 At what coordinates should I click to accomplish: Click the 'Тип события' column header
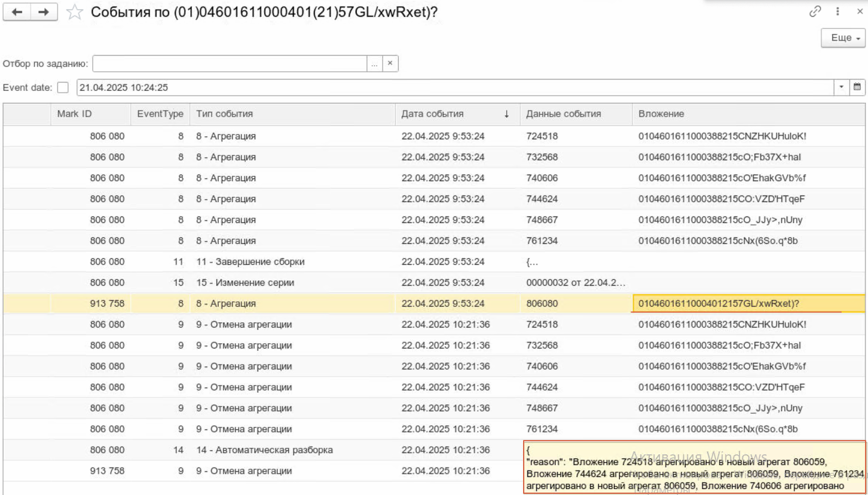click(x=292, y=114)
